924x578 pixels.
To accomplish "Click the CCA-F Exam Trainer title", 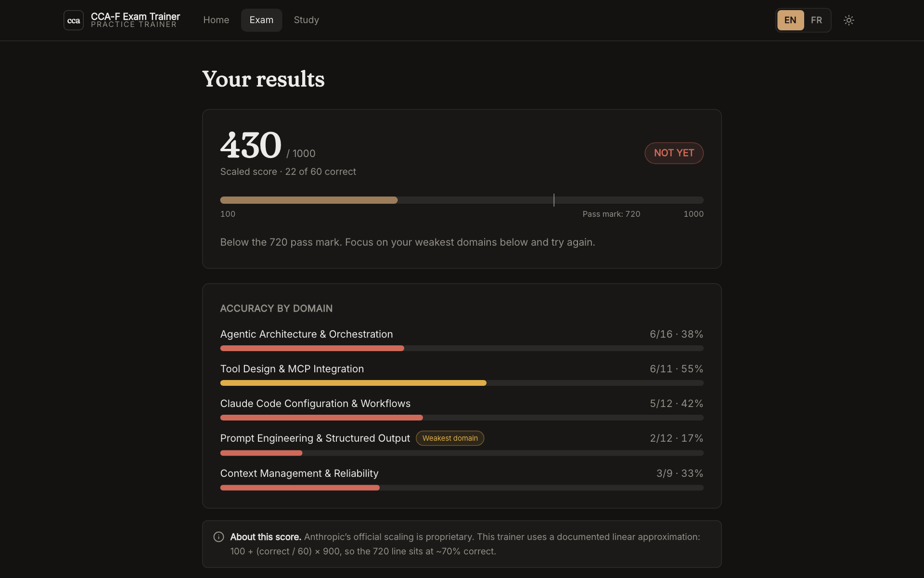I will 135,16.
